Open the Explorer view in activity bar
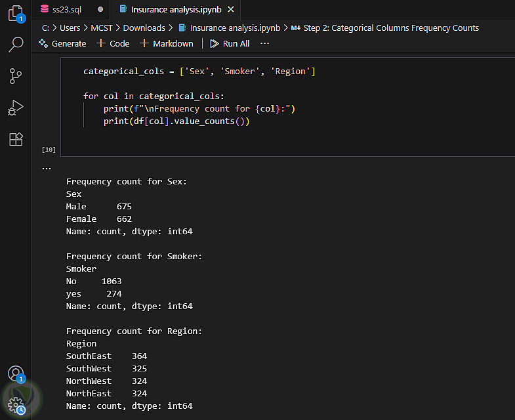This screenshot has width=515, height=420. coord(16,14)
